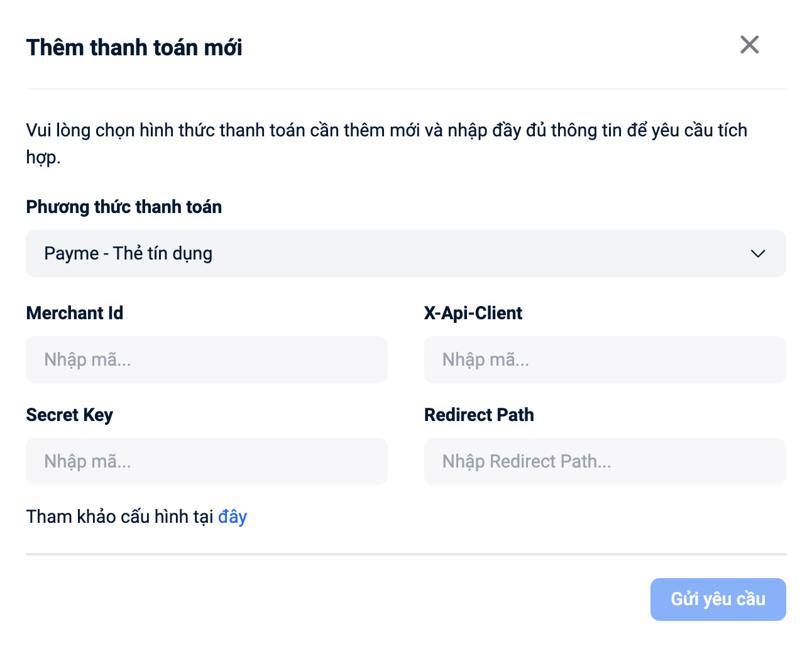Viewport: 812px width, 646px height.
Task: Click the Vui lòng chọn instruction paragraph
Action: 387,131
